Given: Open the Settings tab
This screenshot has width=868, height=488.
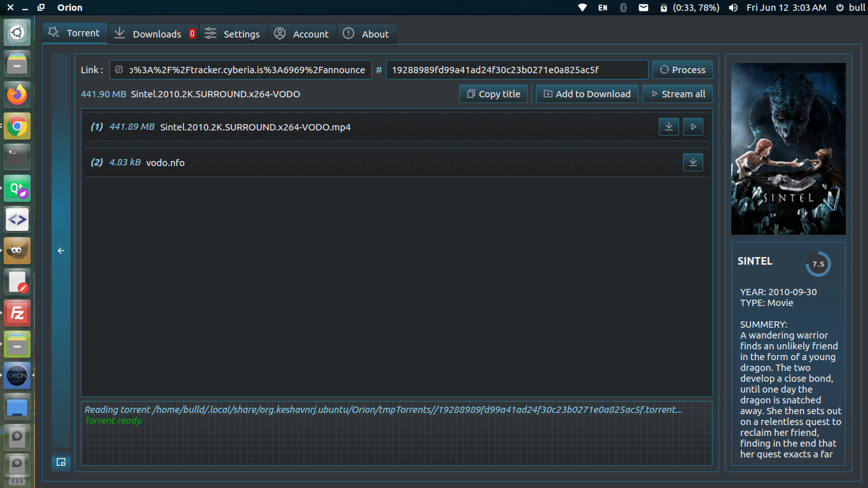Looking at the screenshot, I should pyautogui.click(x=233, y=33).
